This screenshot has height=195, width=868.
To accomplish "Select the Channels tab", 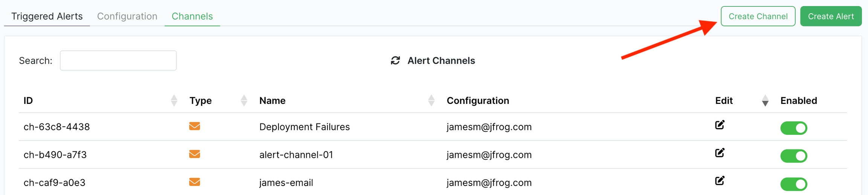I will coord(192,16).
